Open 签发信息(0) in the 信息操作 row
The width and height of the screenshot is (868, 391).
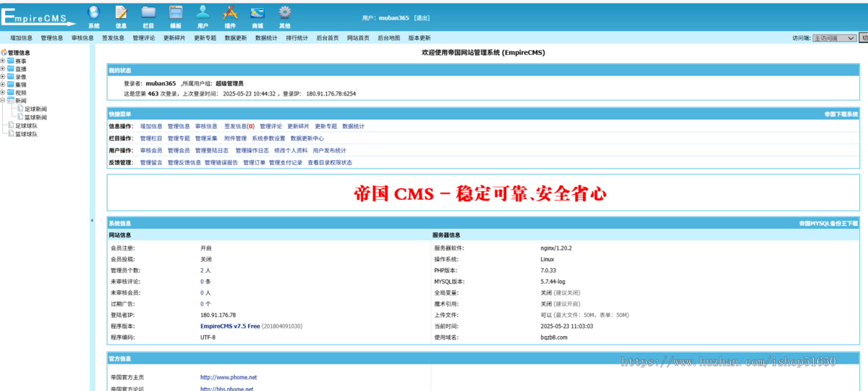click(x=239, y=126)
